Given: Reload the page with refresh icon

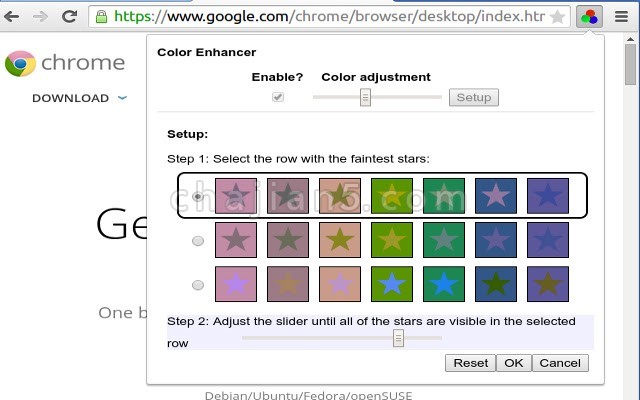Looking at the screenshot, I should (x=69, y=16).
